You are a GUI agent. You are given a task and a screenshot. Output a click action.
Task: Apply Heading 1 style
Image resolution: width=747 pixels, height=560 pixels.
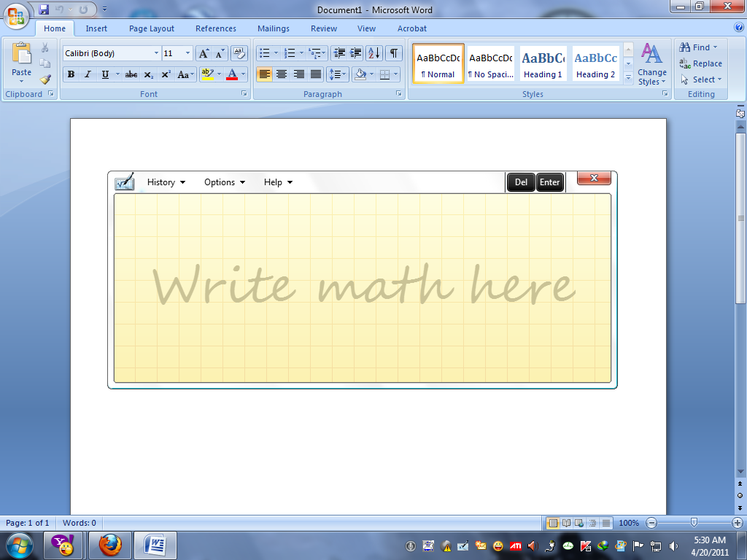(x=543, y=64)
